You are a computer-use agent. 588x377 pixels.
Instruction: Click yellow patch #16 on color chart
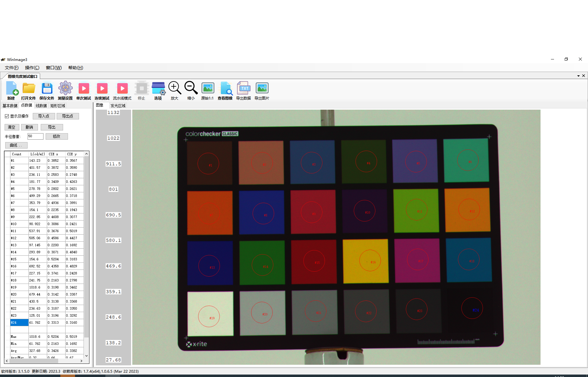pos(365,261)
